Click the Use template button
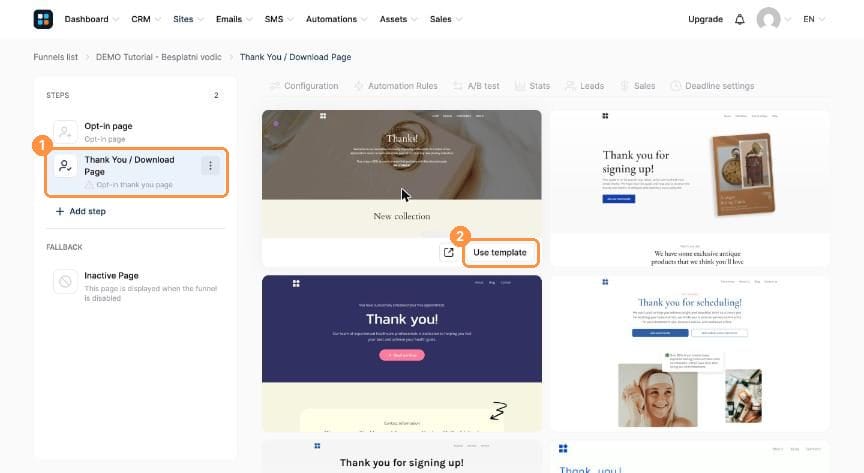Viewport: 864px width, 473px height. [500, 252]
